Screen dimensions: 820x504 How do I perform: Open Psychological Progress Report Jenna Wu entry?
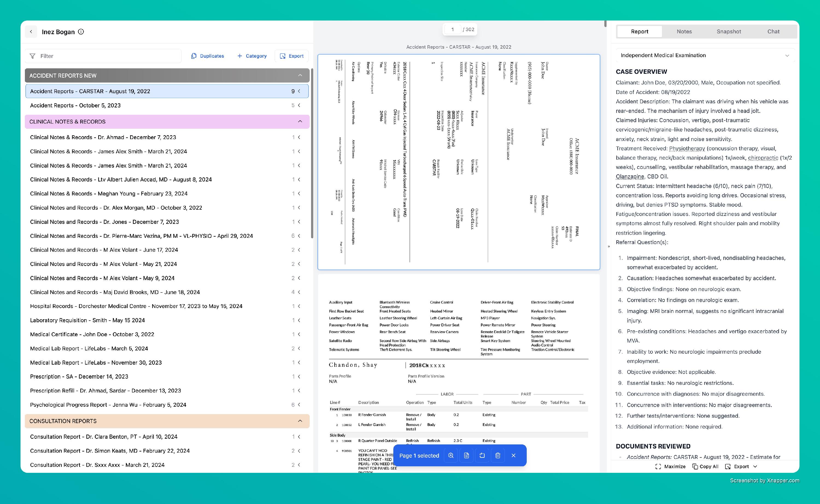108,405
